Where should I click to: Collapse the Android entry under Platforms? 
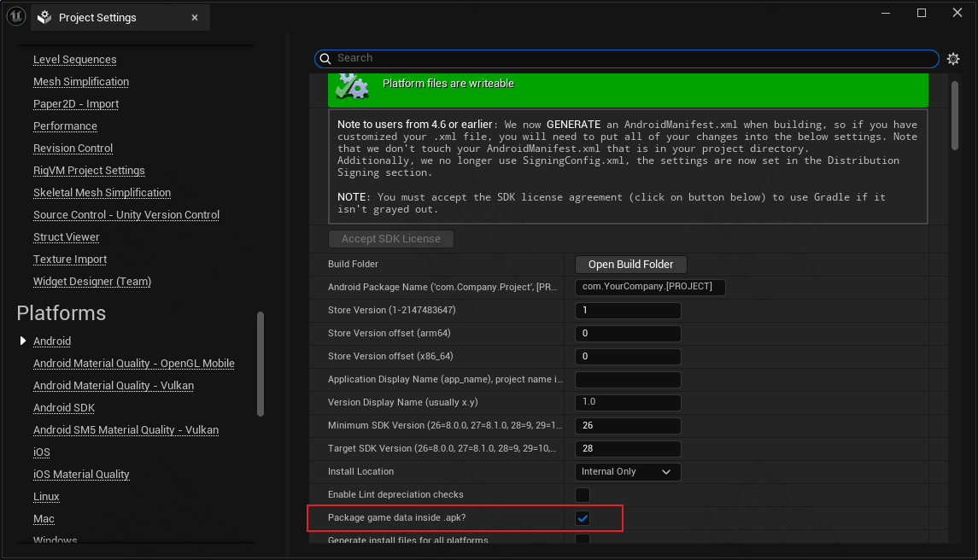[22, 341]
